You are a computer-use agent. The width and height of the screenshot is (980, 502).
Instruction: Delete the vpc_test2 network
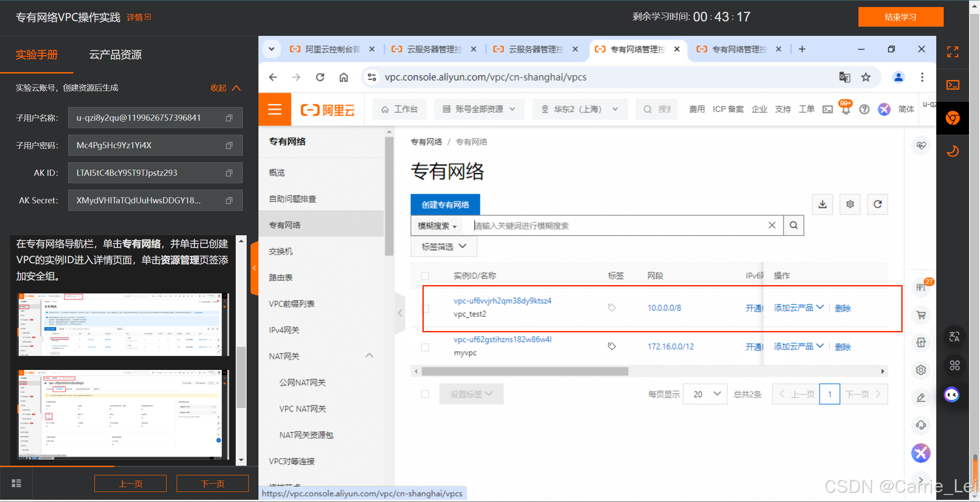click(843, 308)
